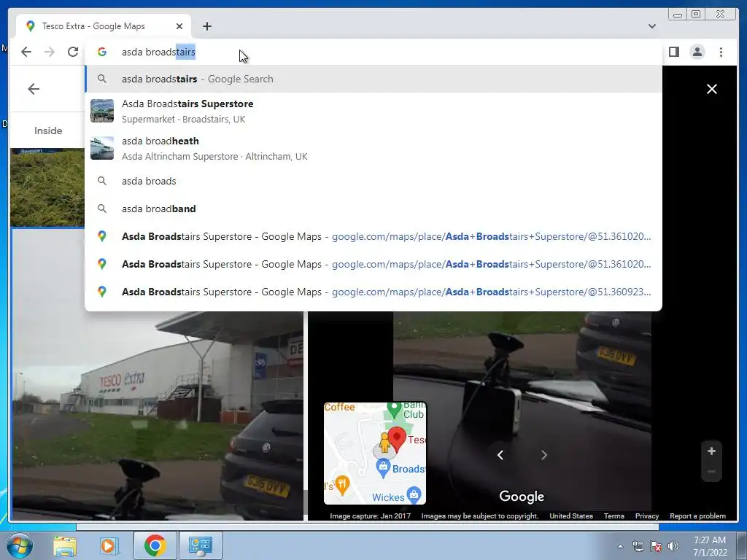The height and width of the screenshot is (560, 747).
Task: Click the green Club marker on minimap
Action: (394, 408)
